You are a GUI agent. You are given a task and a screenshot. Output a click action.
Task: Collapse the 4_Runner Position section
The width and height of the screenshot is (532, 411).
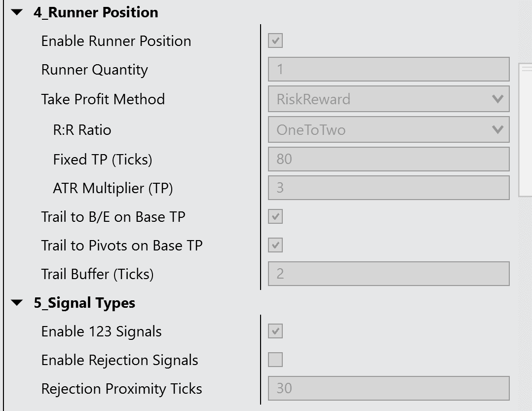18,13
